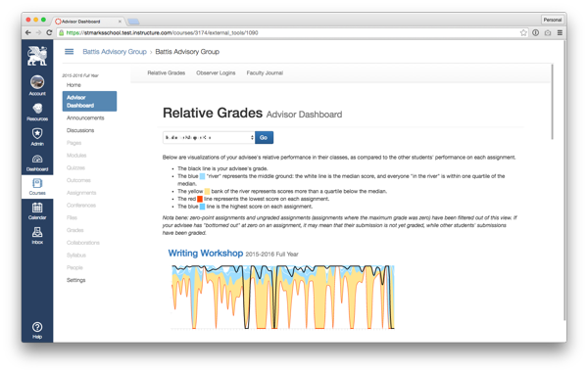Select Advisor Dashboard in course navigation

click(89, 101)
